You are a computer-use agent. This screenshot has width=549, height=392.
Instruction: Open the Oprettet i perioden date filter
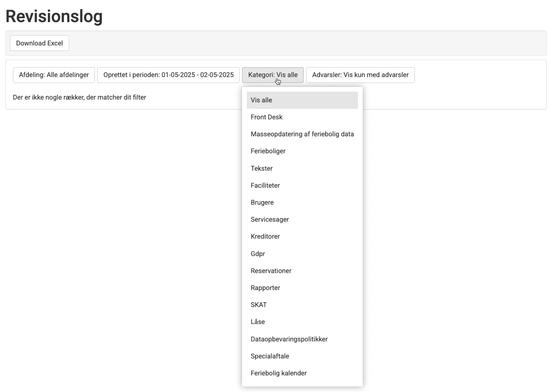168,75
